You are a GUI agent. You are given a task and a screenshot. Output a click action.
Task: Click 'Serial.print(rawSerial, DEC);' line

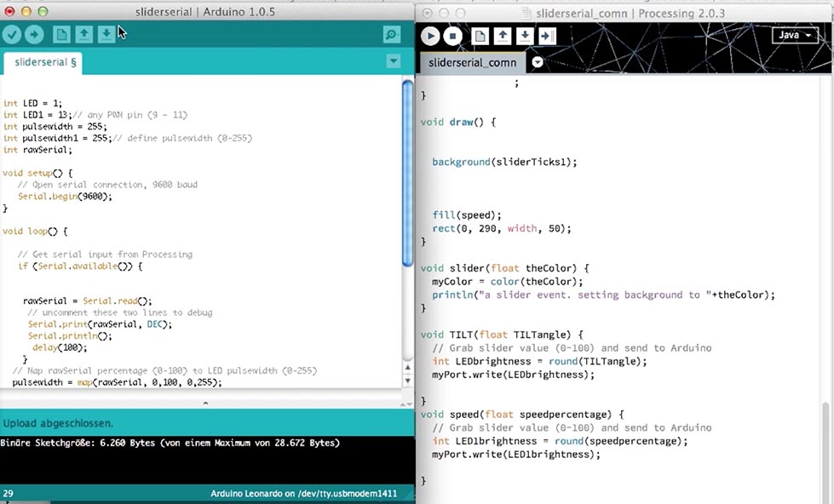point(100,324)
